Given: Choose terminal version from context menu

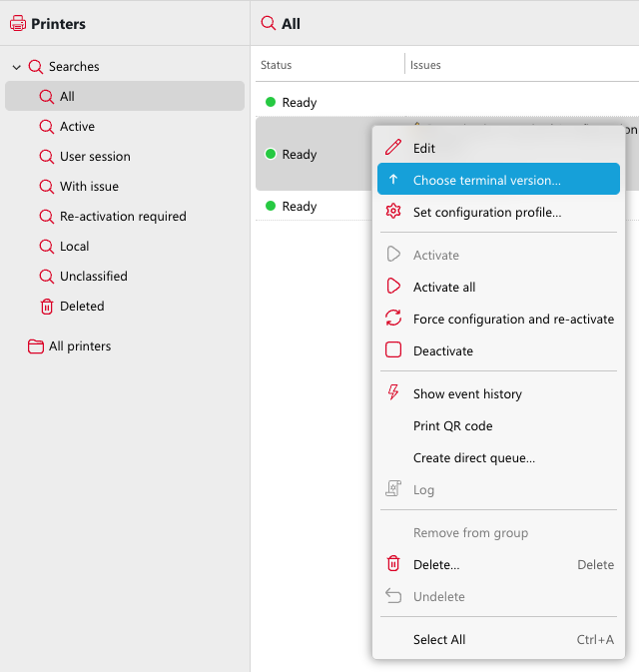Looking at the screenshot, I should tap(487, 180).
